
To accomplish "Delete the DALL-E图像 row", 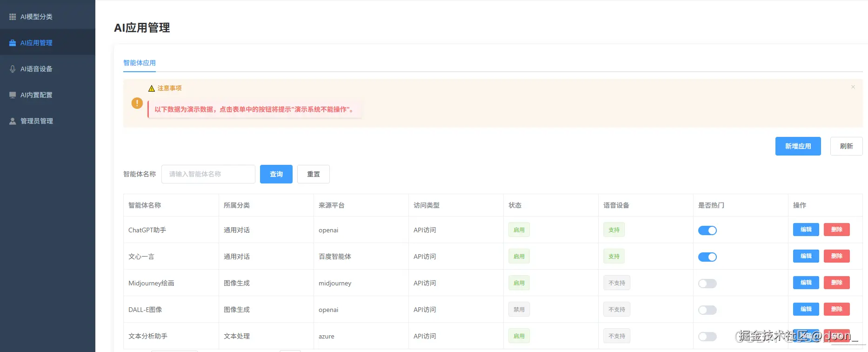I will [836, 309].
